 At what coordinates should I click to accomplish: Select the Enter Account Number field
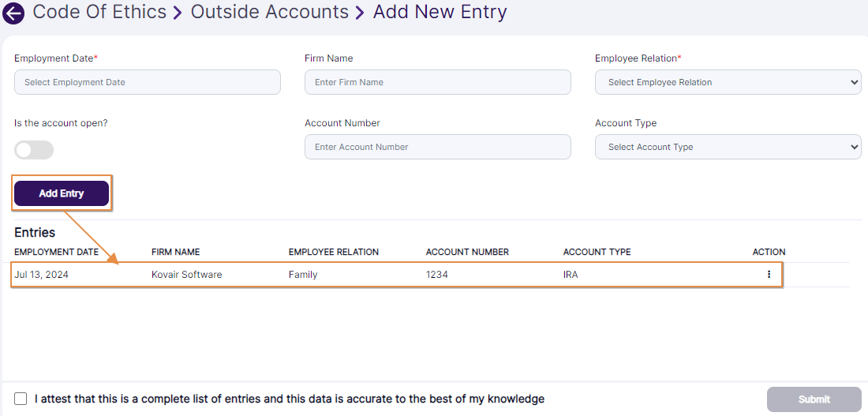tap(437, 147)
